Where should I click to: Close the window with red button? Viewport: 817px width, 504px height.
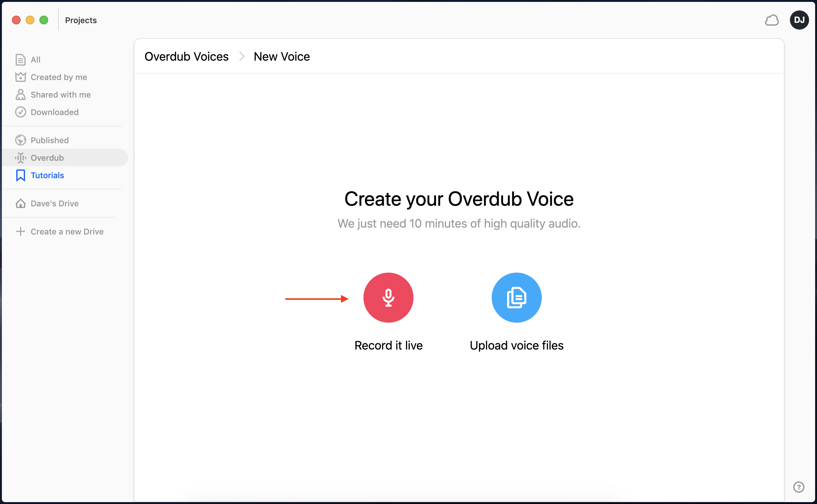[x=16, y=20]
